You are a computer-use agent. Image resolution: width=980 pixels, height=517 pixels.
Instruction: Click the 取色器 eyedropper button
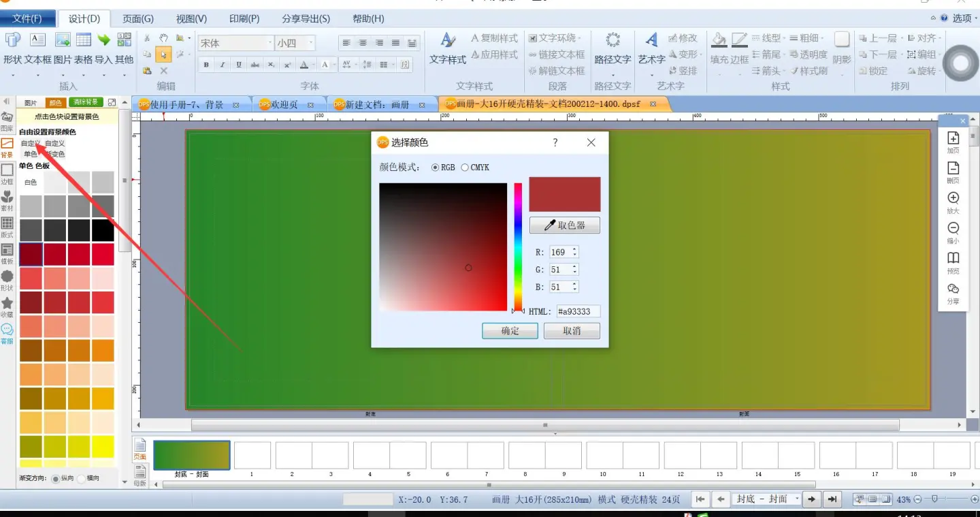tap(564, 225)
